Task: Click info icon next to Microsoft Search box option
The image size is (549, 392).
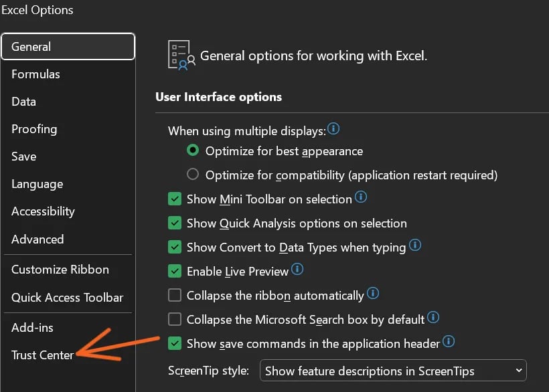Action: pyautogui.click(x=433, y=317)
